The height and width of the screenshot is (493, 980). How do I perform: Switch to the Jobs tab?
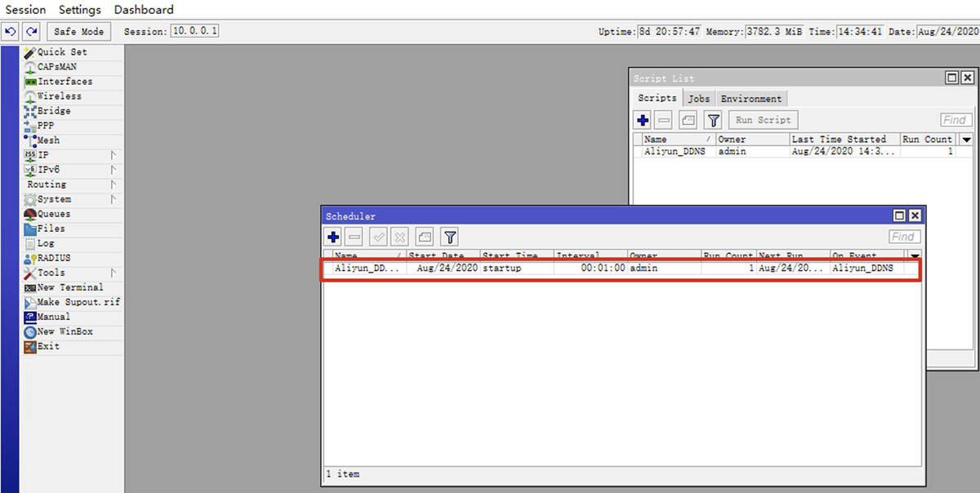tap(697, 99)
